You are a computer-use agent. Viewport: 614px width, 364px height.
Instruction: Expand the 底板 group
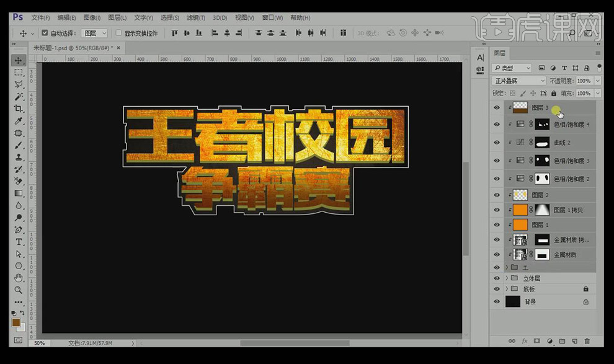pos(507,289)
